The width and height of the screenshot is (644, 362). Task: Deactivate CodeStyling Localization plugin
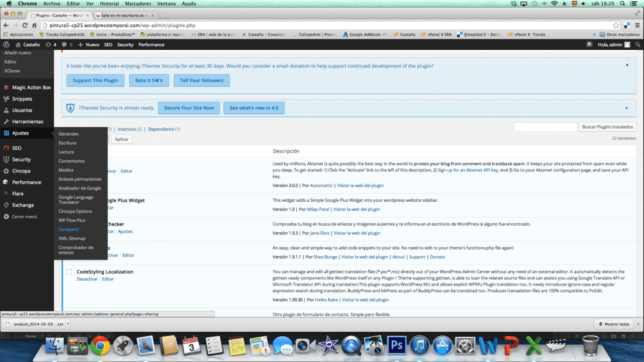(x=87, y=279)
